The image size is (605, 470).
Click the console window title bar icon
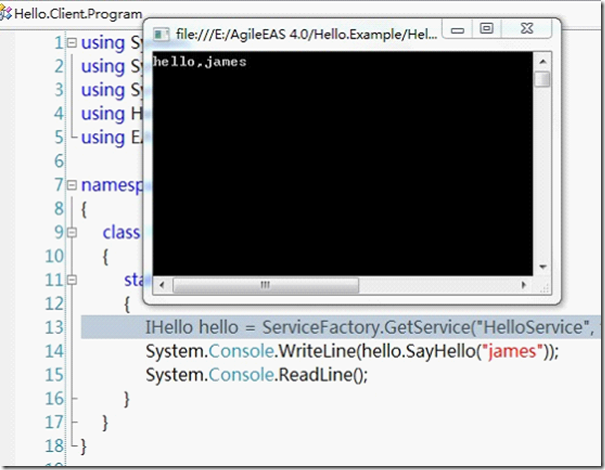pos(161,35)
